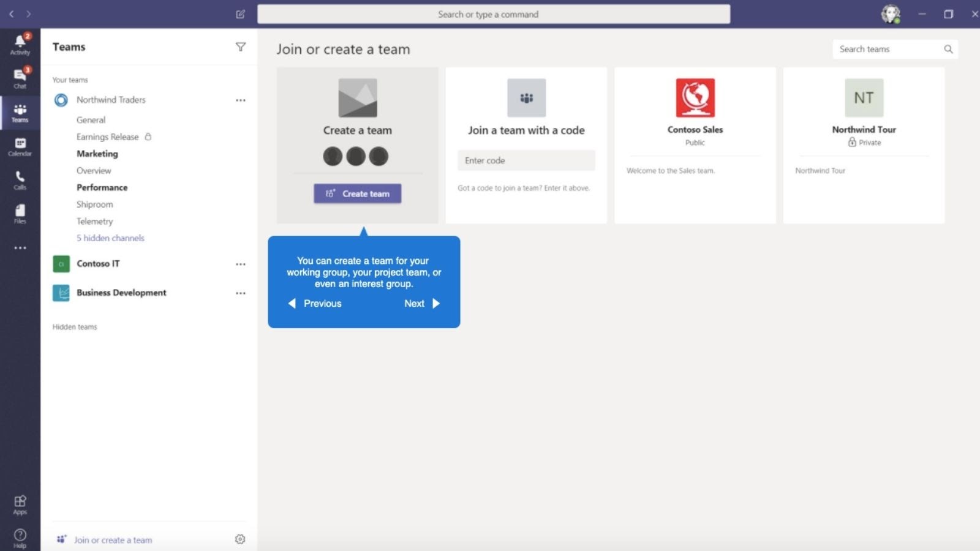Click the Create team button
980x551 pixels.
(x=358, y=193)
